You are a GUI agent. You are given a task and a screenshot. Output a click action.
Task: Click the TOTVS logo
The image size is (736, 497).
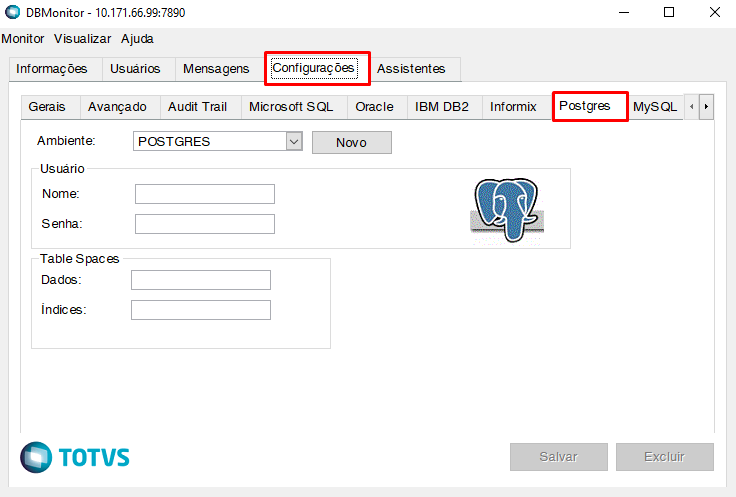[75, 457]
